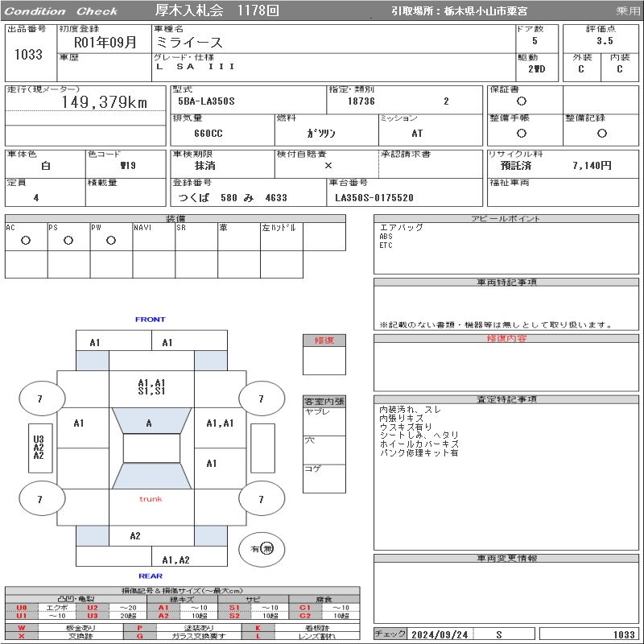Select rear bumper damage mark A1,A2
The width and height of the screenshot is (644, 644).
pos(175,559)
